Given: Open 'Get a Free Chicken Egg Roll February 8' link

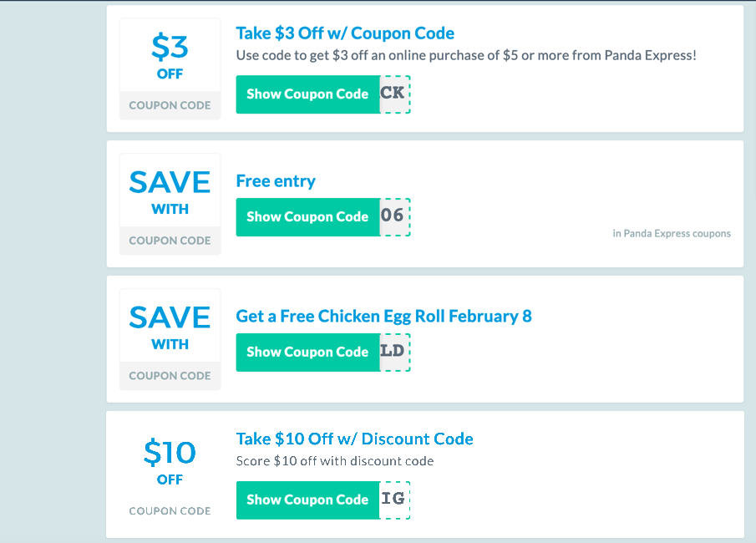Looking at the screenshot, I should click(383, 317).
